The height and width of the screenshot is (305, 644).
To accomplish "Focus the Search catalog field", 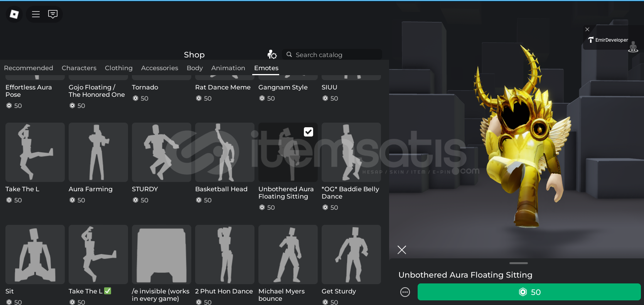I will pyautogui.click(x=332, y=54).
